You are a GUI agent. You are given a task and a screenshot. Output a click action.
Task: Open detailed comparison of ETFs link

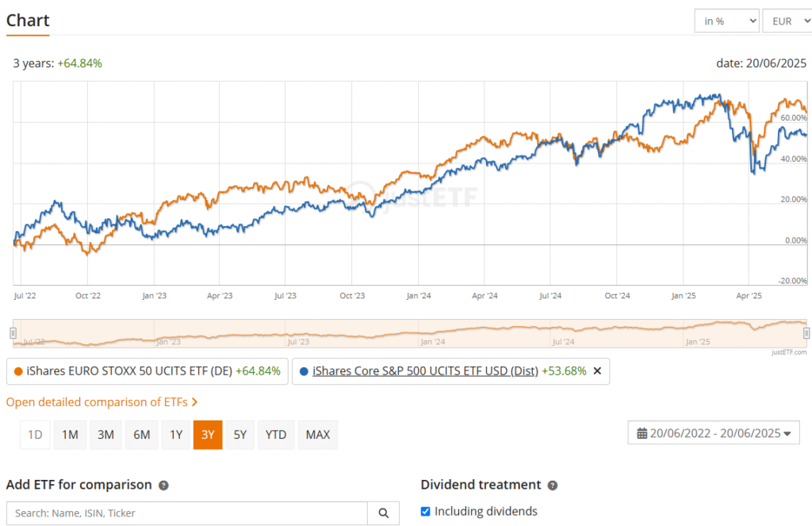(x=101, y=402)
